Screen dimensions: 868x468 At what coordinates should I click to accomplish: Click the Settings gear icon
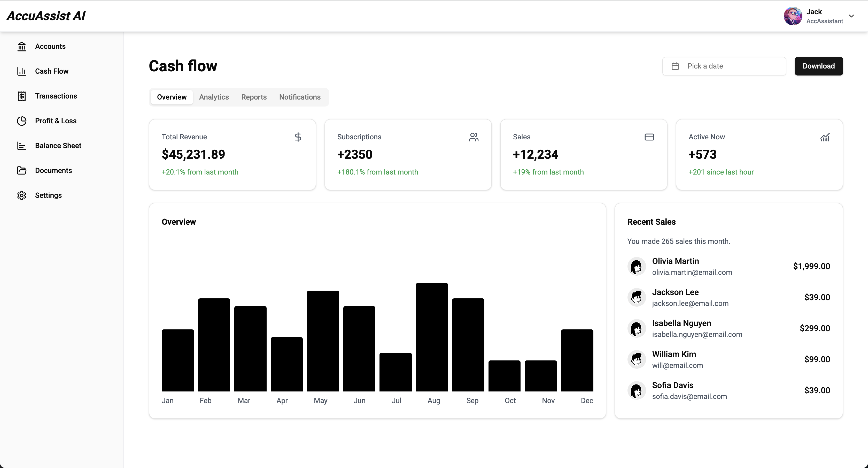point(21,195)
